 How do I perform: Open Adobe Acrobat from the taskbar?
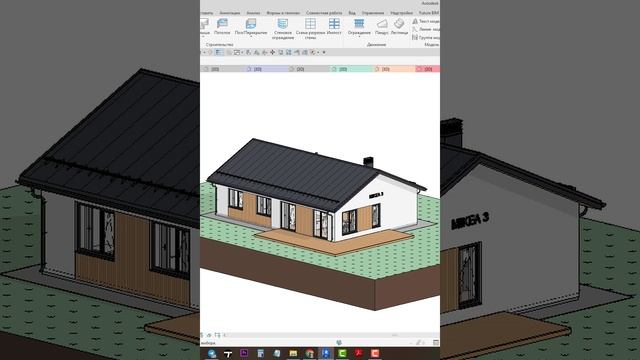click(x=358, y=353)
